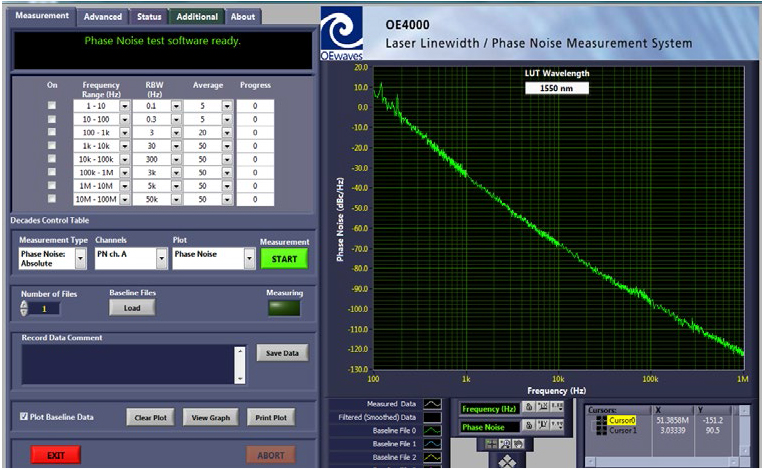Click the Phase Noise axis autoscale lock icon
The image size is (762, 470).
[x=529, y=426]
